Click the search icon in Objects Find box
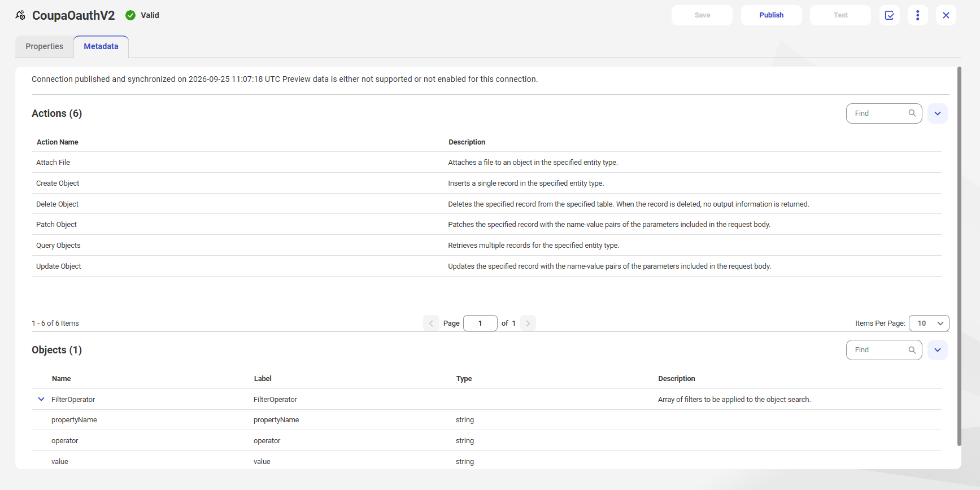The height and width of the screenshot is (490, 980). pos(912,350)
